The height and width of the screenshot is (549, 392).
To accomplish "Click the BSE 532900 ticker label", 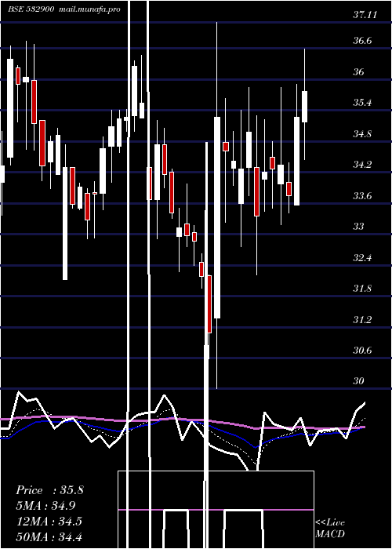I will 31,9.
